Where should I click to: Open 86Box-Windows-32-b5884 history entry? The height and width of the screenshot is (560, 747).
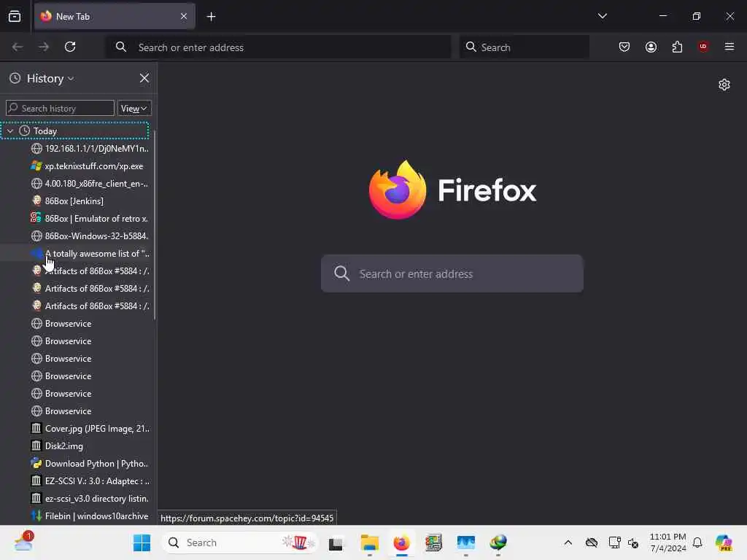point(90,236)
